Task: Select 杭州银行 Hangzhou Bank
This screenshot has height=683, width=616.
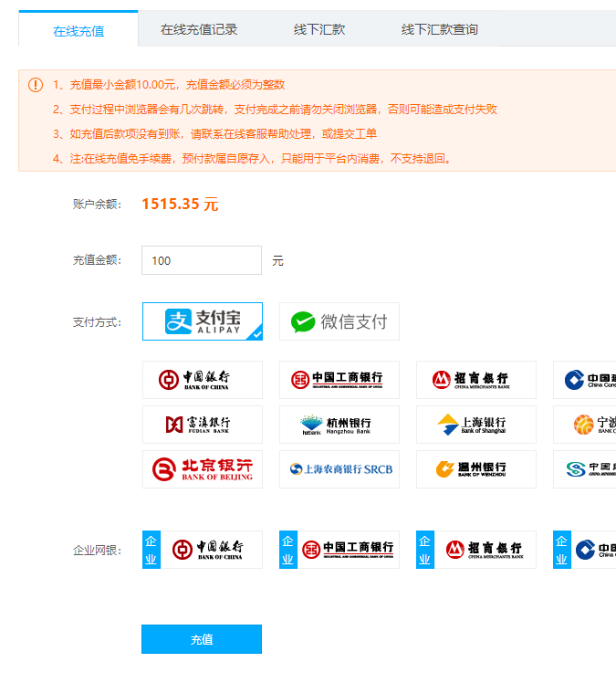Action: coord(339,425)
